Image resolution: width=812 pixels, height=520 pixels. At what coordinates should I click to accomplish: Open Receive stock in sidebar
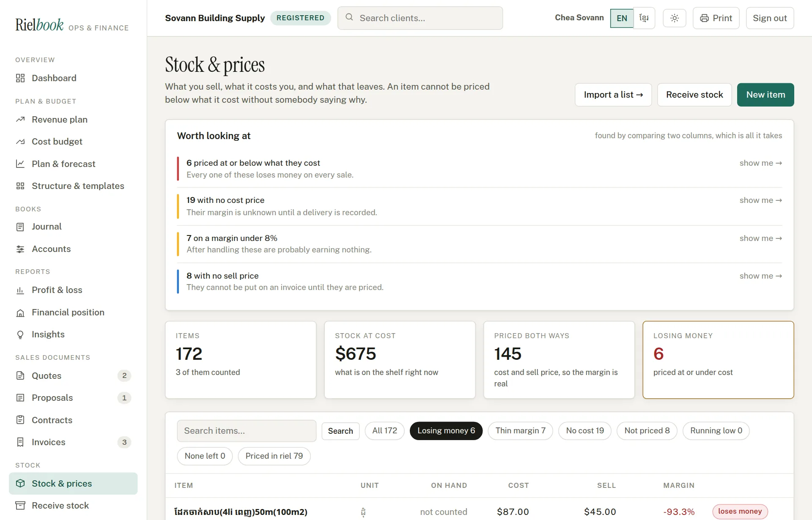73,506
